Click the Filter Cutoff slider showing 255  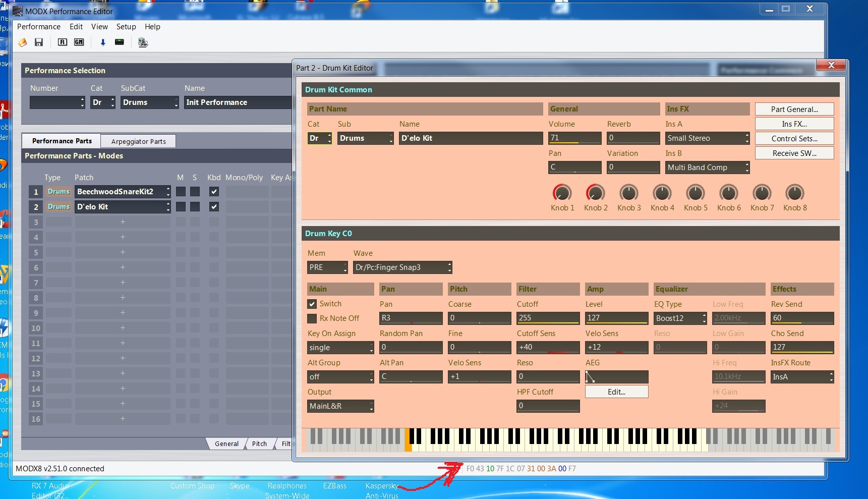(548, 318)
